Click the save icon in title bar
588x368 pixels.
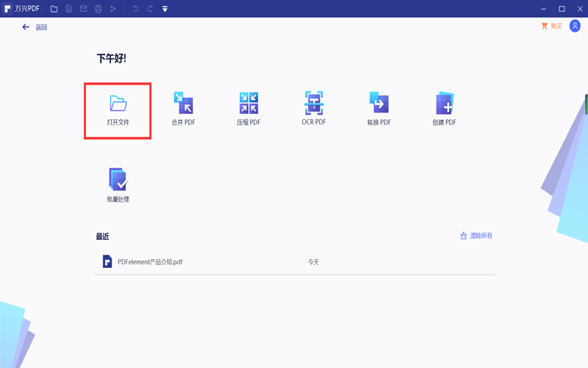[x=68, y=9]
